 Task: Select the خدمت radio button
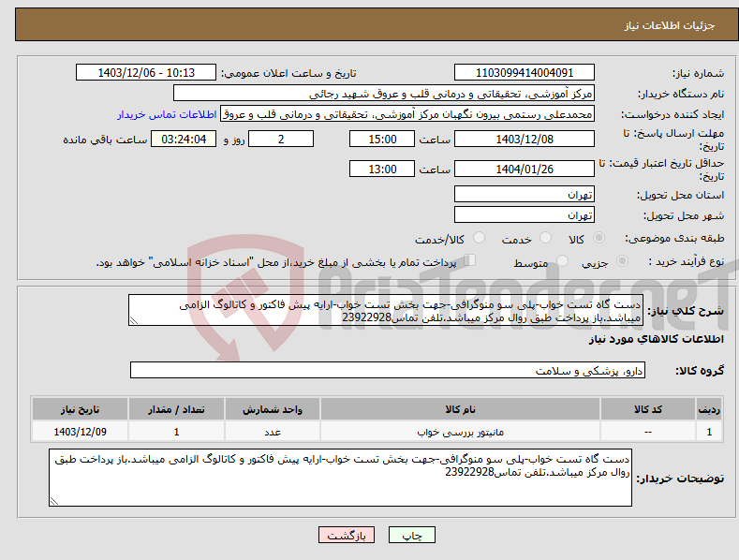(545, 238)
